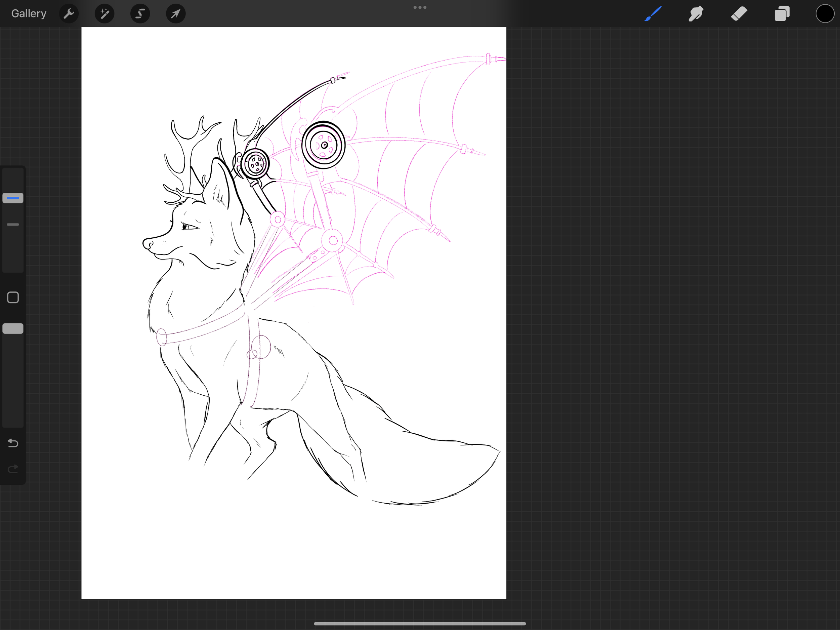
Task: Click the brush size slider handle
Action: tap(13, 198)
